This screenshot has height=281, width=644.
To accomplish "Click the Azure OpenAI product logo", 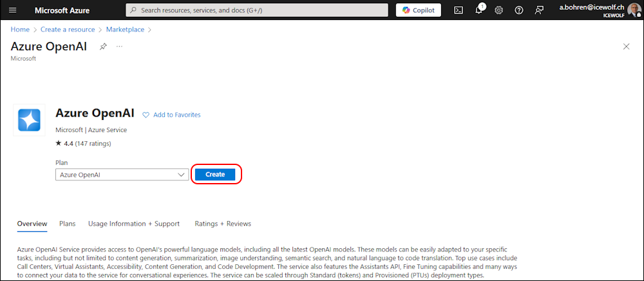I will [29, 120].
